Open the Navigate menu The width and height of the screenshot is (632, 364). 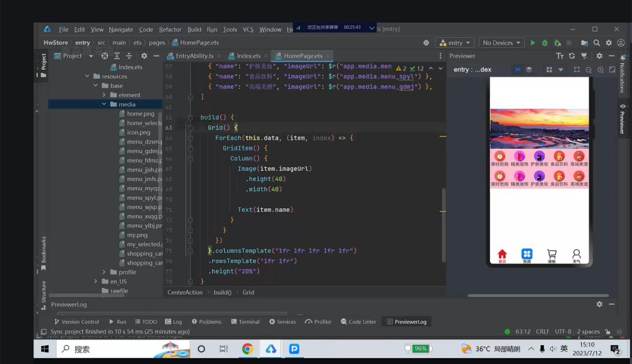point(121,29)
